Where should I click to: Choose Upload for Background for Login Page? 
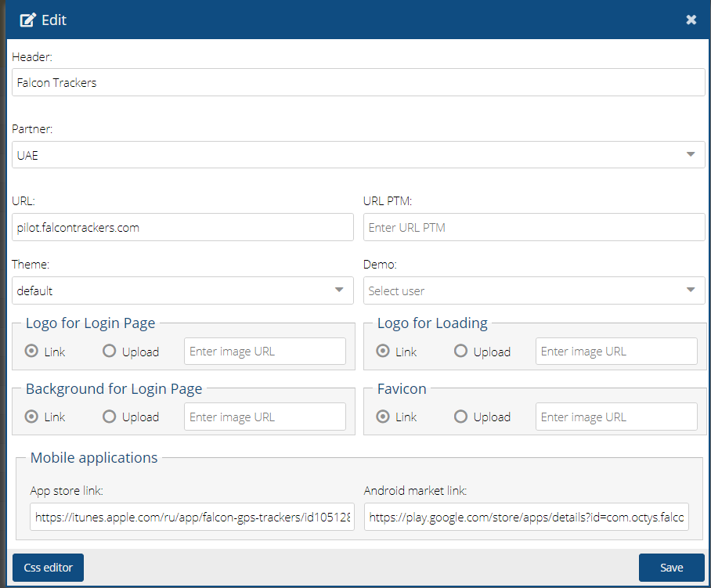click(x=110, y=417)
